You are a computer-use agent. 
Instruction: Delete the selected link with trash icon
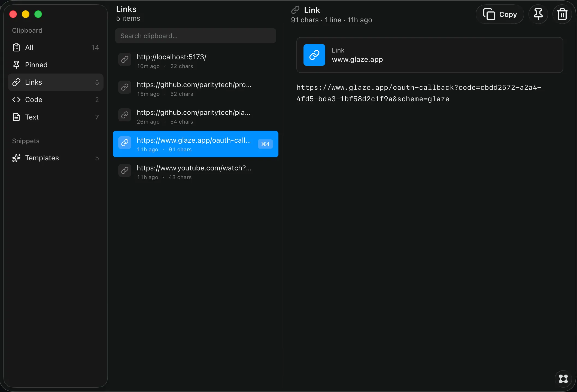click(x=562, y=14)
